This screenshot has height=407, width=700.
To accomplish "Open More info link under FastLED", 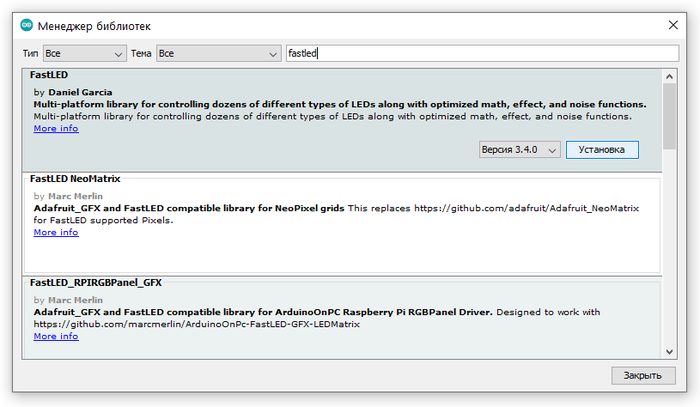I will [56, 128].
